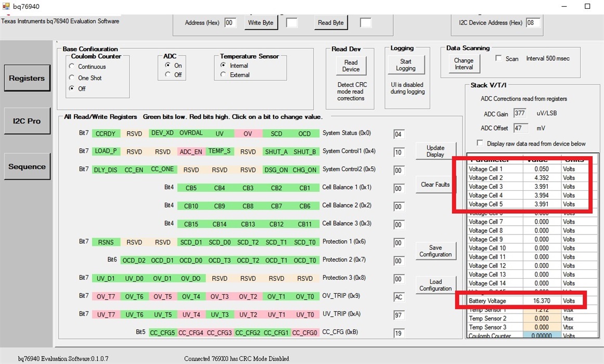The width and height of the screenshot is (604, 364).
Task: Click the bq76940 app icon in title bar
Action: tap(6, 6)
